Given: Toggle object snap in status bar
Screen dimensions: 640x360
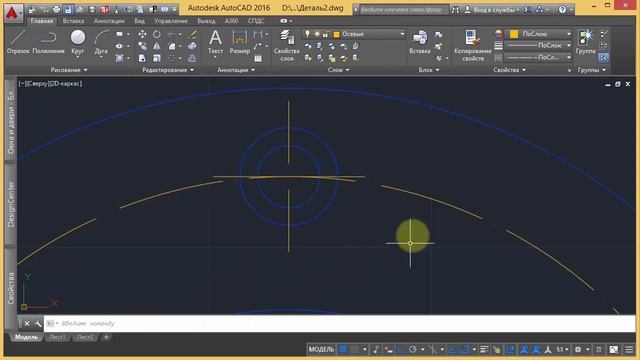Looking at the screenshot, I should [464, 349].
